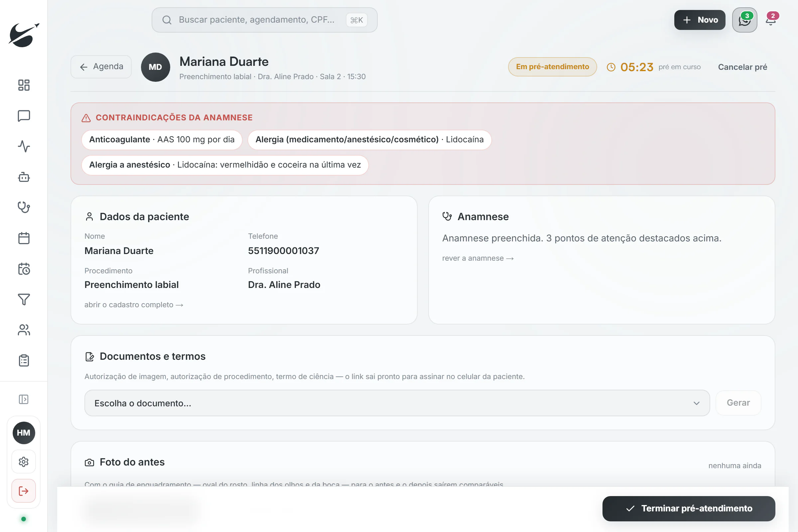Click Preenchimento labial procedure value
Viewport: 798px width, 532px height.
click(x=131, y=285)
